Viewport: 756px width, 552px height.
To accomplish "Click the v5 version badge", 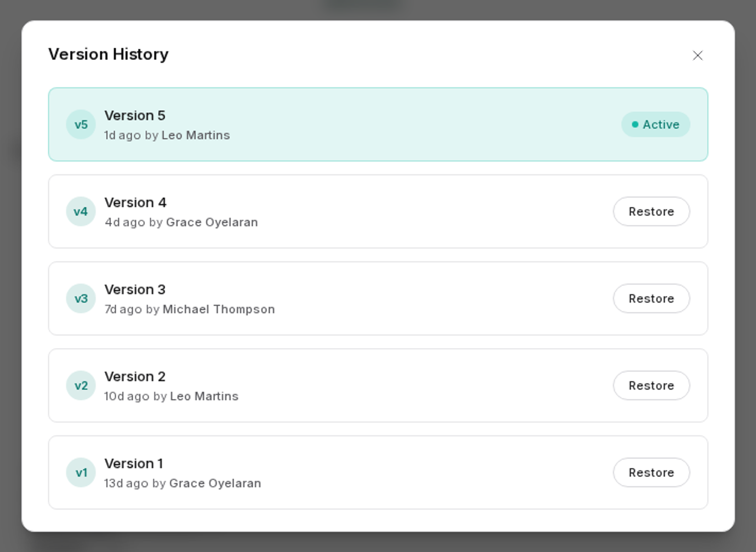I will [81, 125].
